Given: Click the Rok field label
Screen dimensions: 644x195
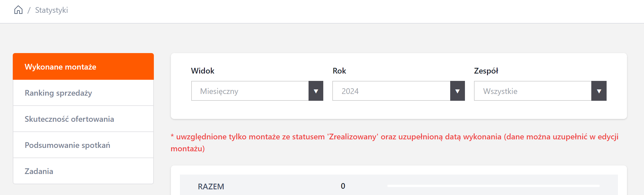Looking at the screenshot, I should click(339, 71).
